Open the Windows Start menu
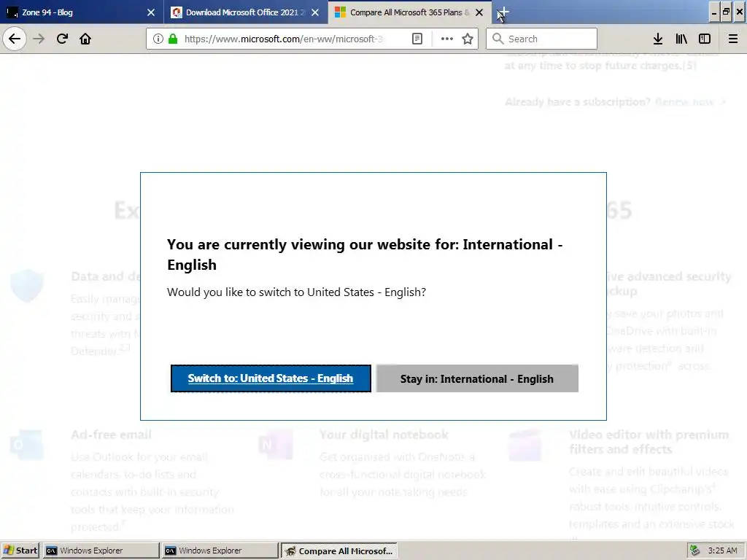 click(x=20, y=551)
